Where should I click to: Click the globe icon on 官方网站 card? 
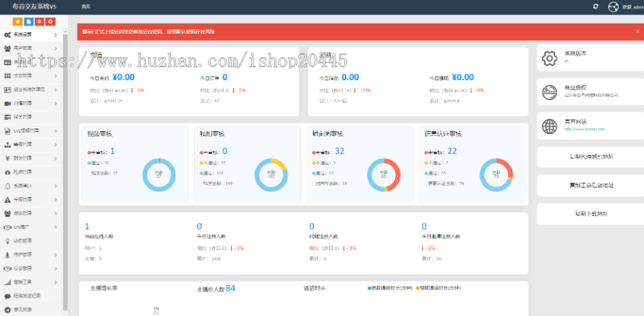(550, 126)
